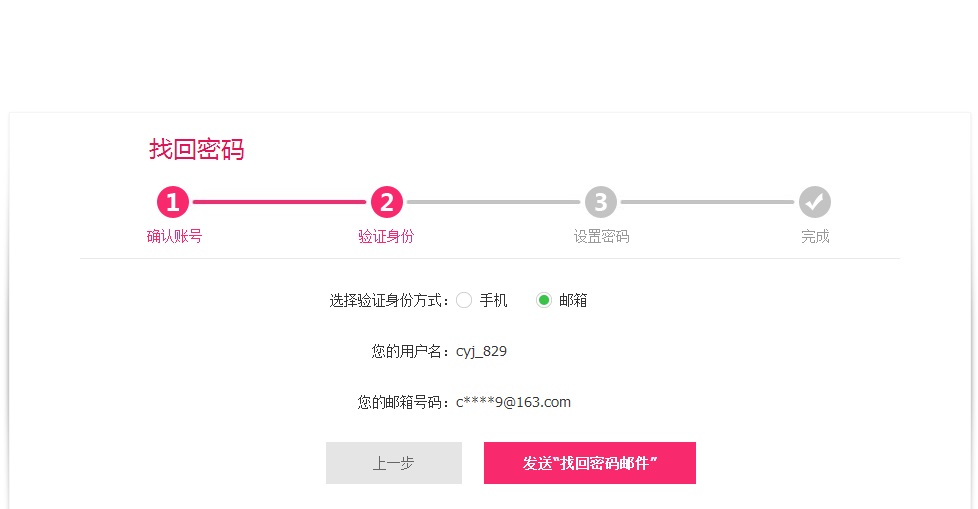Viewport: 978px width, 509px height.
Task: Select the 手机 radio button
Action: point(464,301)
